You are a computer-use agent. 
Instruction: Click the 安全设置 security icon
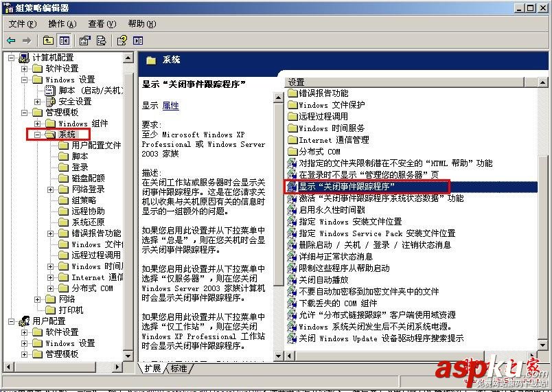[51, 102]
